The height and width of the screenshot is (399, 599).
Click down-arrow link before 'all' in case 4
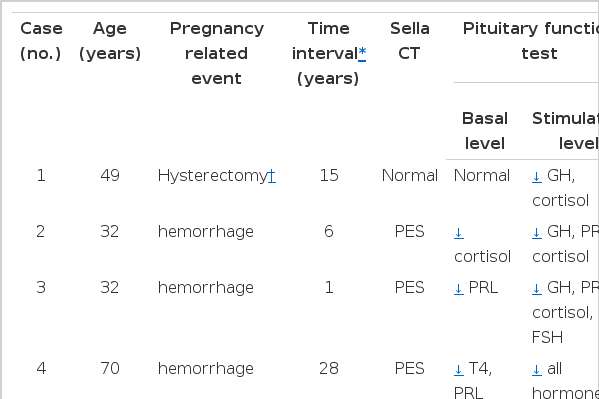537,369
